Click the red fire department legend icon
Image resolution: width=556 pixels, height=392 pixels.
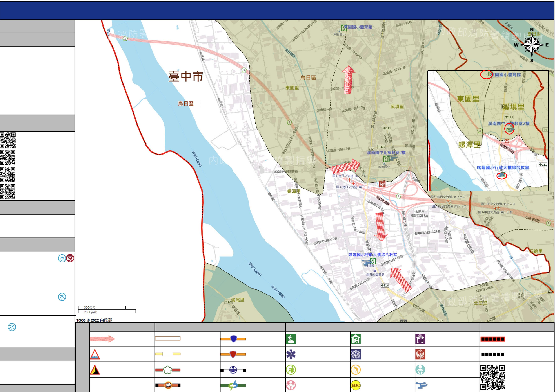420,354
